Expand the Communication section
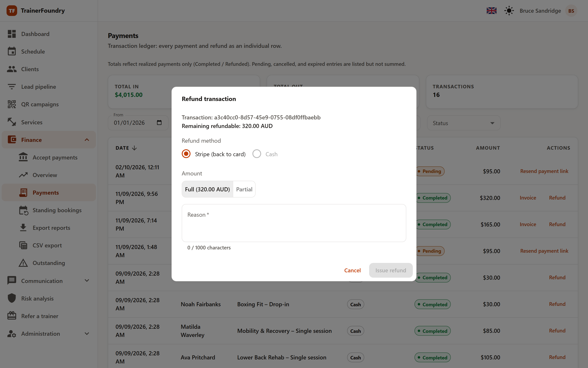Image resolution: width=588 pixels, height=368 pixels. pyautogui.click(x=87, y=281)
